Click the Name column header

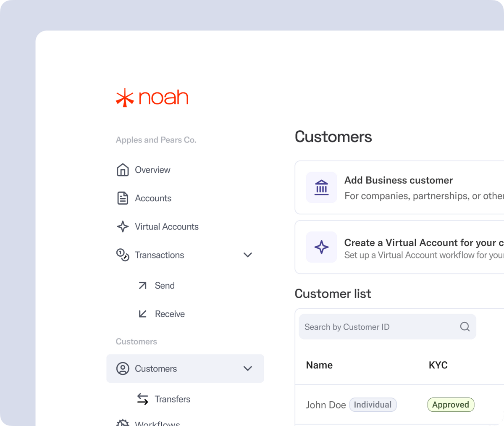pyautogui.click(x=319, y=365)
